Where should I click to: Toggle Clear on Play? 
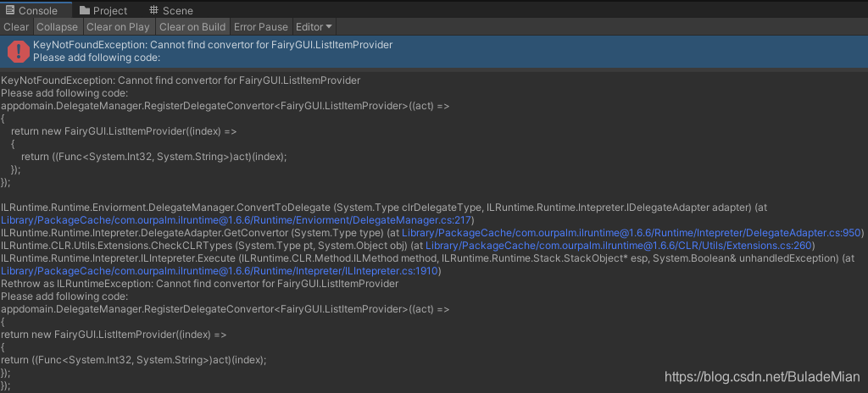118,26
